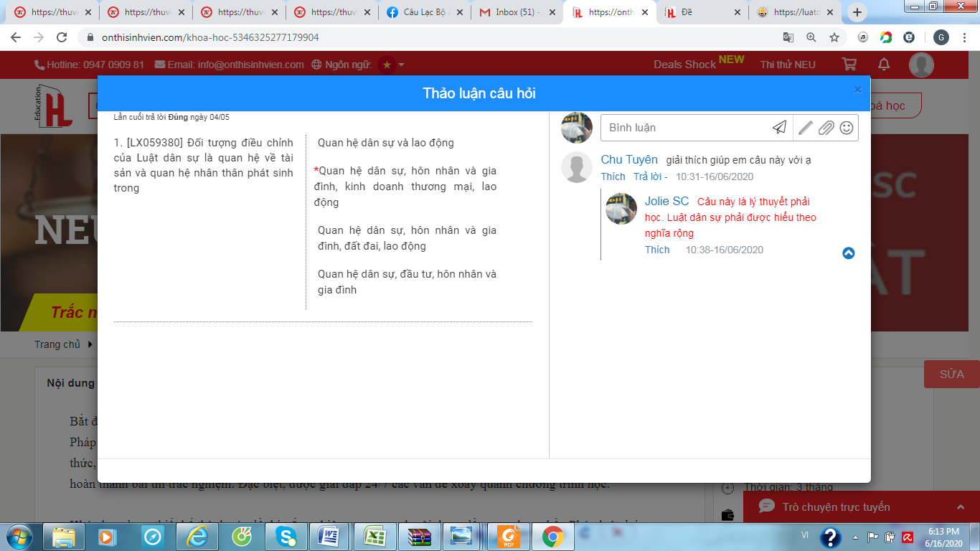The height and width of the screenshot is (551, 980).
Task: Open Windows Start menu
Action: pos(20,537)
